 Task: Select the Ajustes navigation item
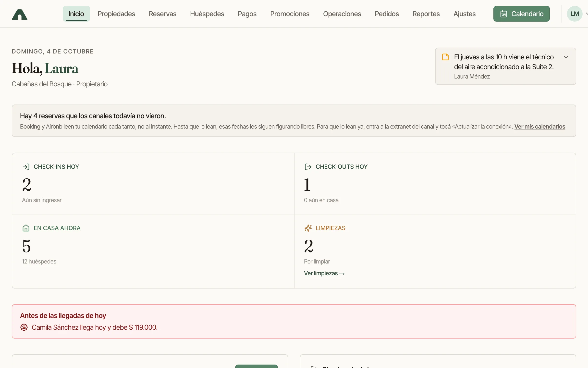(465, 14)
